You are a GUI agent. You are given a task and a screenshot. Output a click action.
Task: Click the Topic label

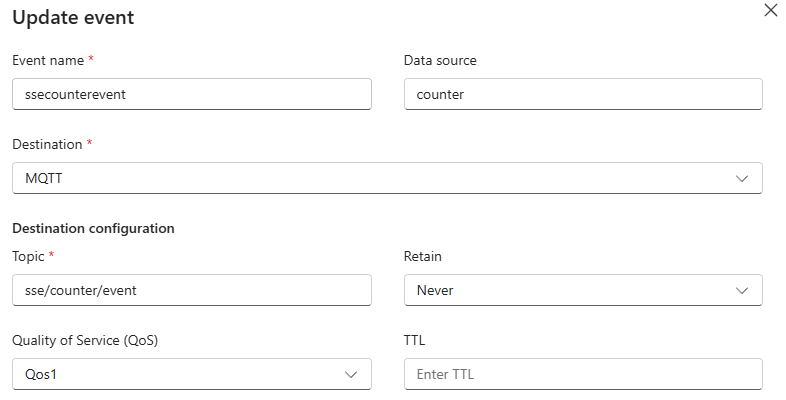[29, 257]
